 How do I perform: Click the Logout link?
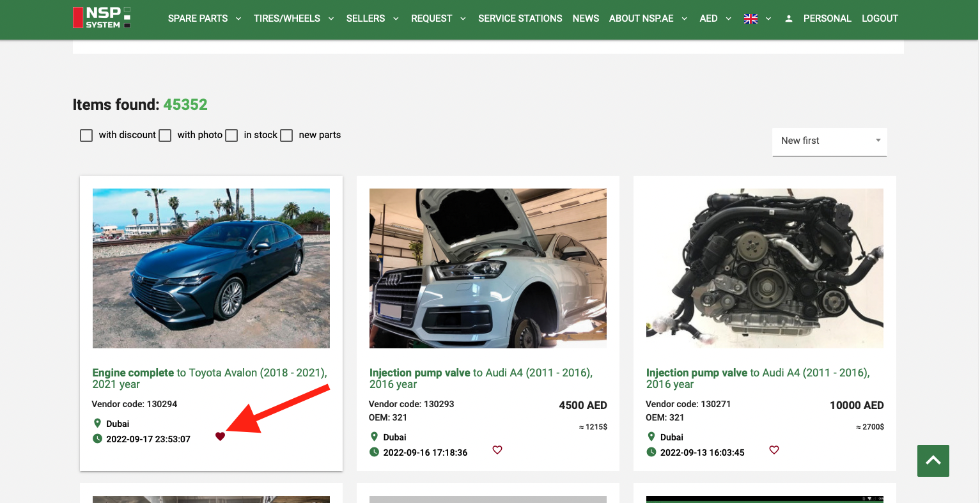(x=880, y=19)
